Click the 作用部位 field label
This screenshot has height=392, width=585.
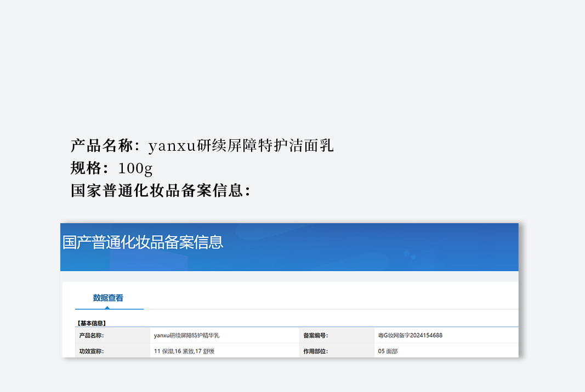316,351
